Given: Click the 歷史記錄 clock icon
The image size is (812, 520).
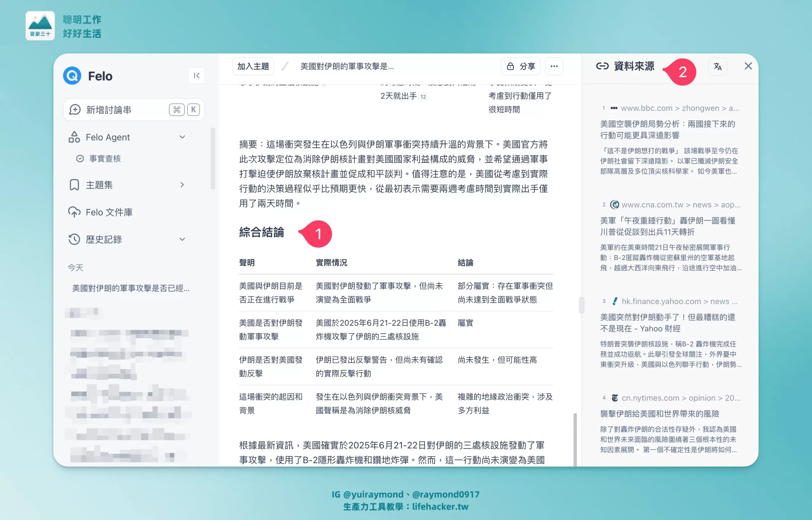Looking at the screenshot, I should click(x=74, y=239).
